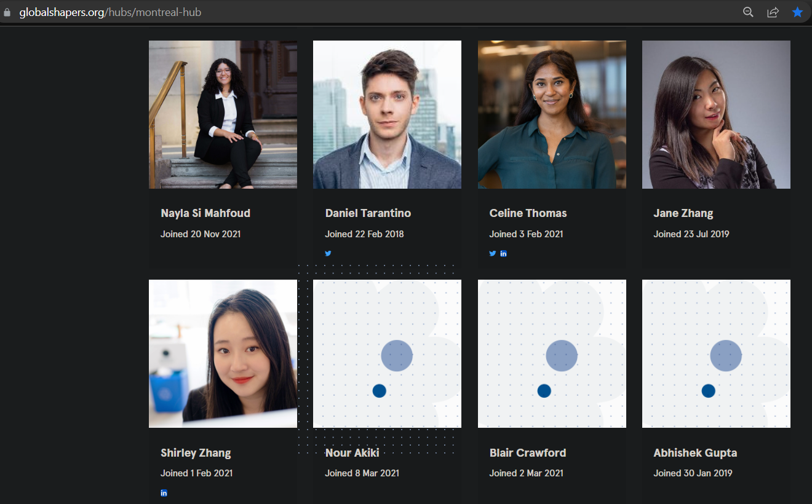Click the text "Joined 22 Feb 2018"

pos(364,234)
